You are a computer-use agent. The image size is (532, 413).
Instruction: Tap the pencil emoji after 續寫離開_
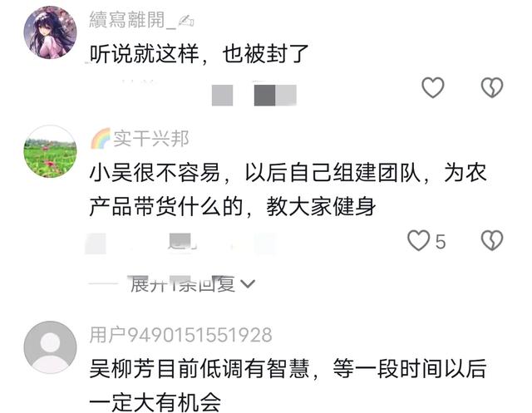tap(186, 21)
